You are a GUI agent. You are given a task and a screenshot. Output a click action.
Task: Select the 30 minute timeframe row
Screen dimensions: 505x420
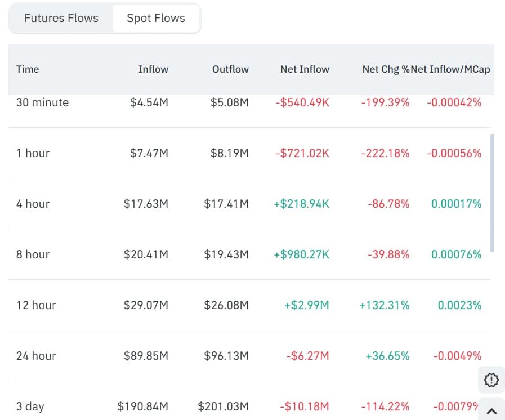[x=42, y=102]
